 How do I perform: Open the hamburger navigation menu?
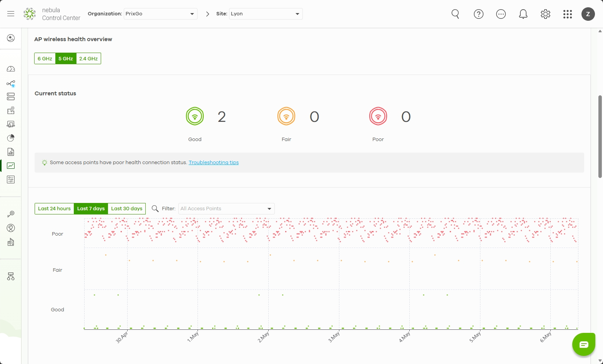(x=11, y=14)
